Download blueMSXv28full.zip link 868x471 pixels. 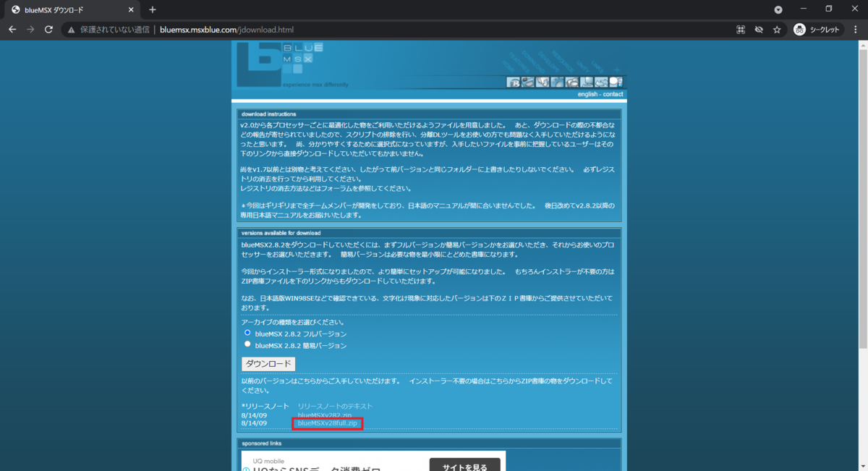pos(328,423)
